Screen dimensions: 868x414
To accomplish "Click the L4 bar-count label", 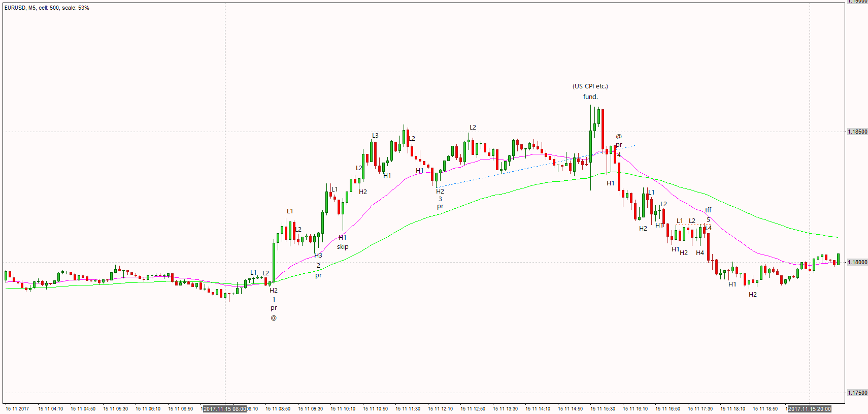I will pyautogui.click(x=708, y=228).
